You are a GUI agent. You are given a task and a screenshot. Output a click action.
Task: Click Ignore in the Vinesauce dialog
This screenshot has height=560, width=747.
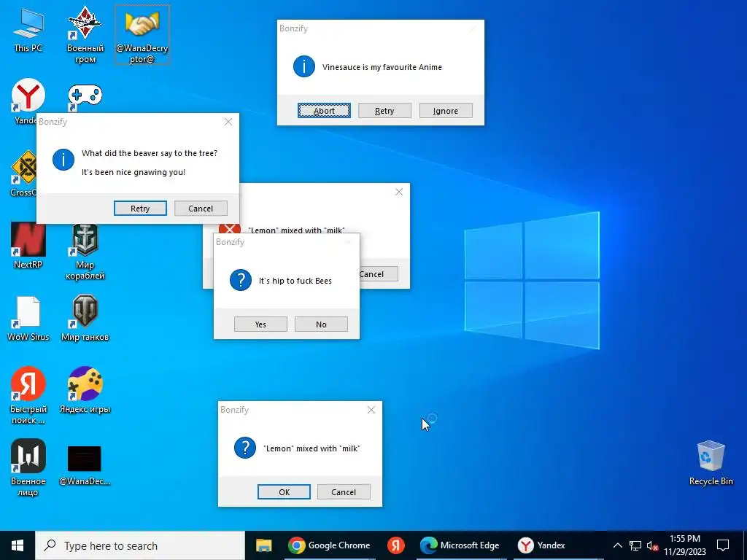(x=446, y=111)
